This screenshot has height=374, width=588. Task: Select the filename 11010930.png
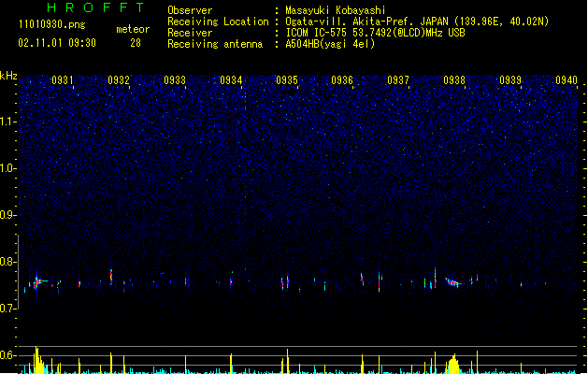(x=51, y=24)
